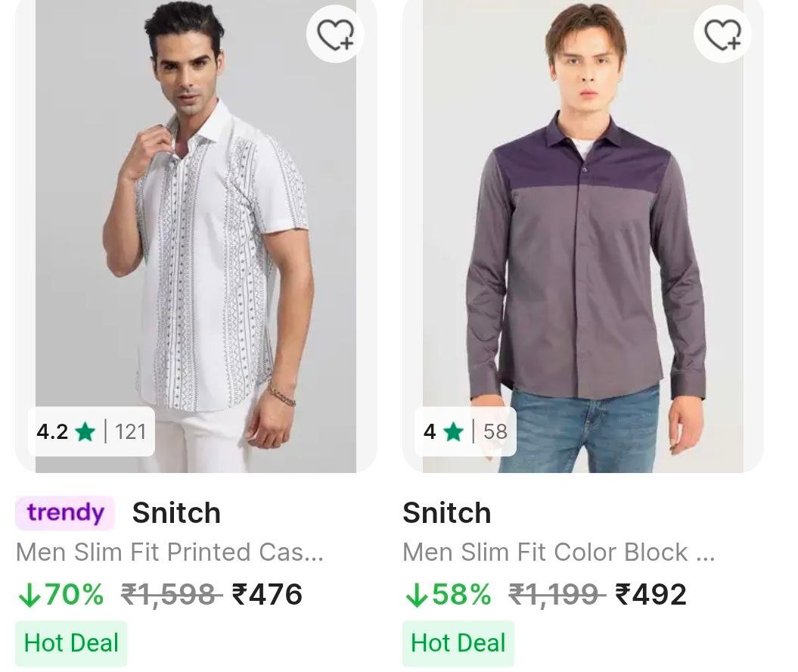Add the color block shirt to wishlist
This screenshot has height=672, width=798.
point(721,33)
